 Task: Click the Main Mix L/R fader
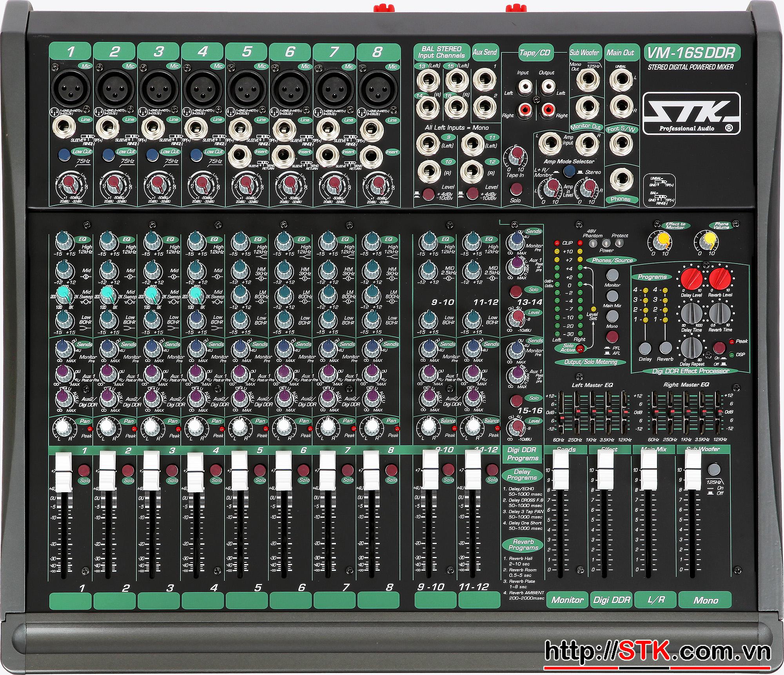[x=648, y=470]
